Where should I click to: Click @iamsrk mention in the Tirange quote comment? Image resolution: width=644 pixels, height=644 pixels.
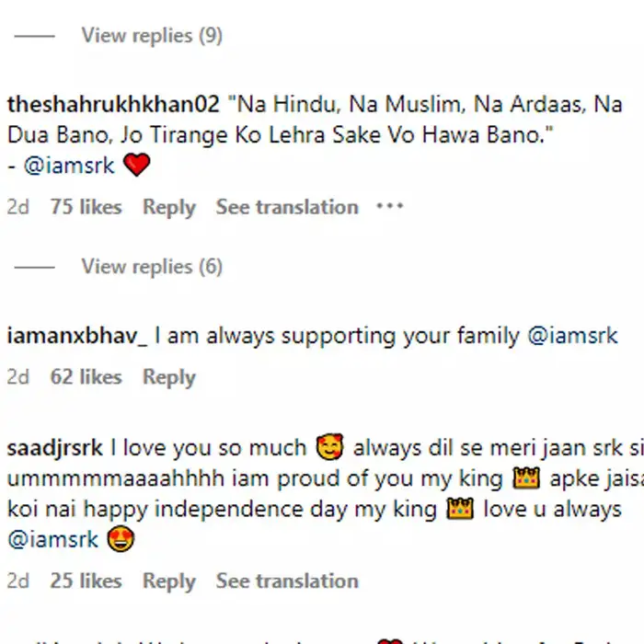(x=69, y=166)
